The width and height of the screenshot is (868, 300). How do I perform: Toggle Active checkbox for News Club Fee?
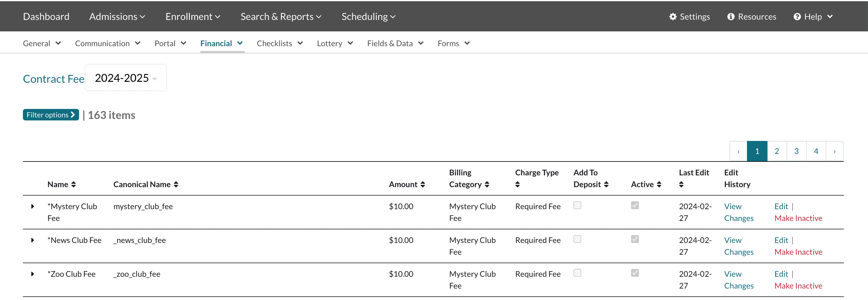635,239
